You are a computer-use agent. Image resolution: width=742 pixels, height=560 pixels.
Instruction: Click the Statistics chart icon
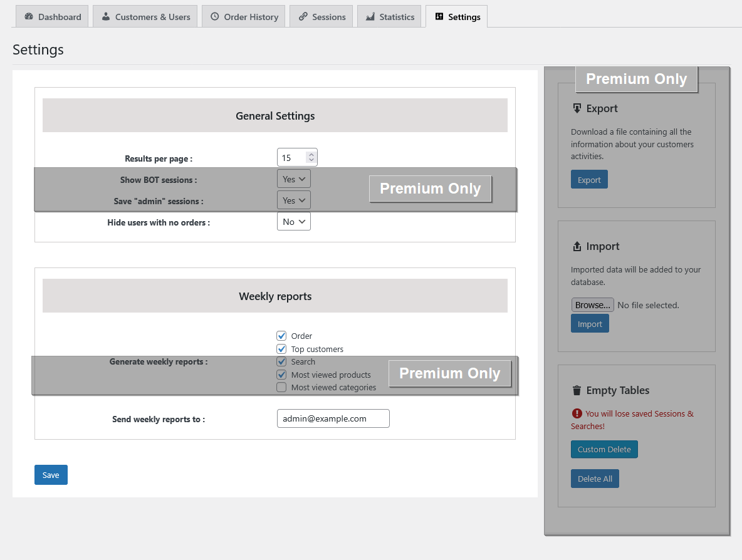(370, 17)
